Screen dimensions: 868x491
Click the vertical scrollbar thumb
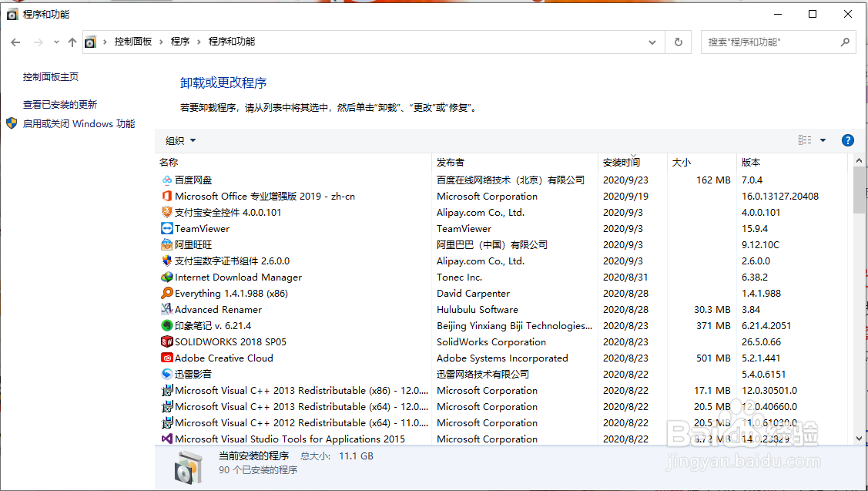point(859,190)
